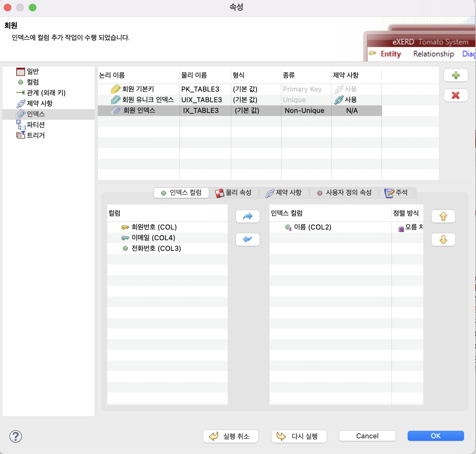Click the 일반 table icon in sidebar
Viewport: 476px width, 454px height.
pyautogui.click(x=21, y=72)
